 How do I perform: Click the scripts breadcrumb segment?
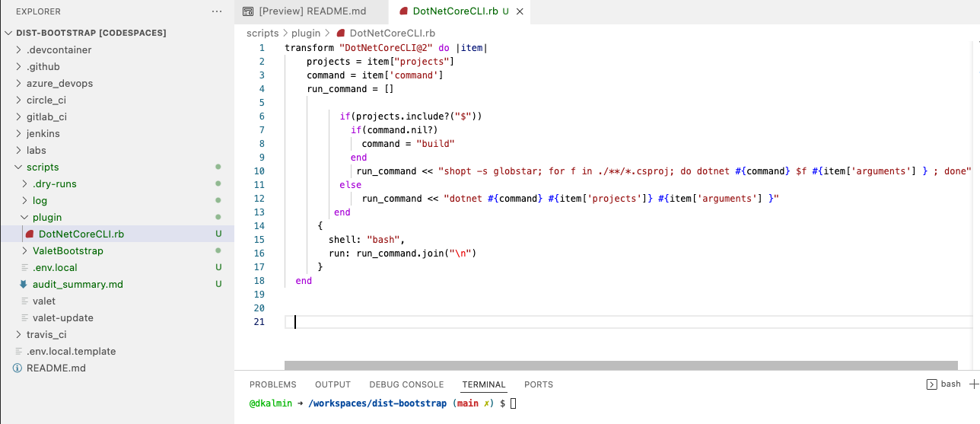point(262,33)
